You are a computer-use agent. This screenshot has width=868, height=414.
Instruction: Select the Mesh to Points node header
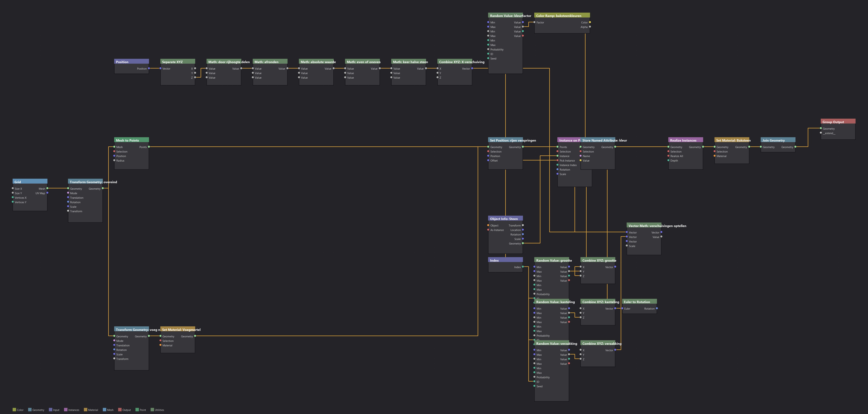click(131, 140)
